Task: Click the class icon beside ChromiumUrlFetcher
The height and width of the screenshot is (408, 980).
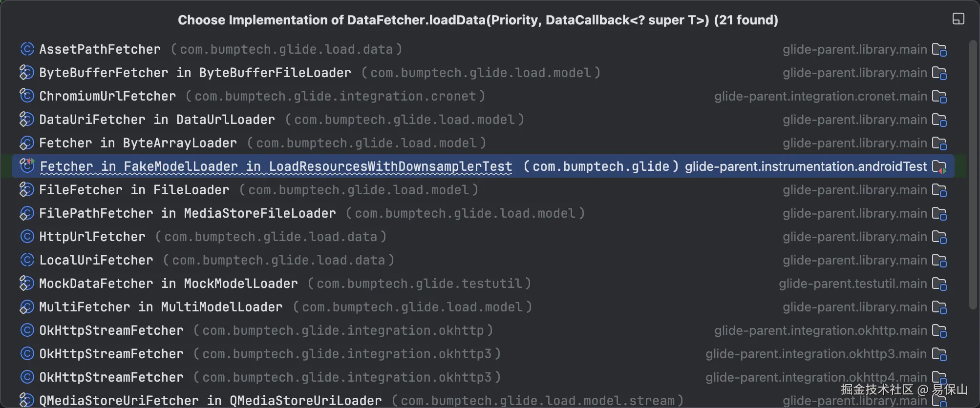Action: coord(27,96)
